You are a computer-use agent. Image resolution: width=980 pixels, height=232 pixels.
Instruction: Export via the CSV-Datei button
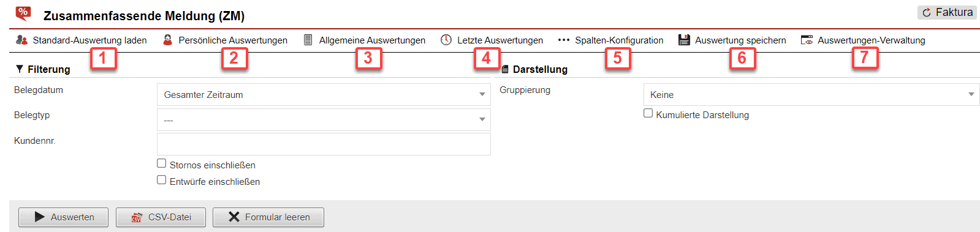161,217
